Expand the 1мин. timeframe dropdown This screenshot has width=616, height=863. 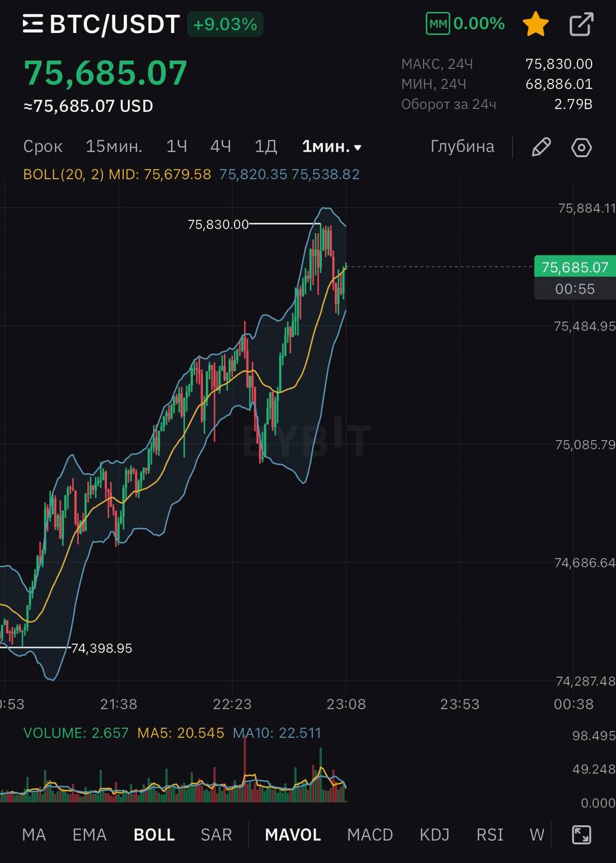[x=332, y=146]
